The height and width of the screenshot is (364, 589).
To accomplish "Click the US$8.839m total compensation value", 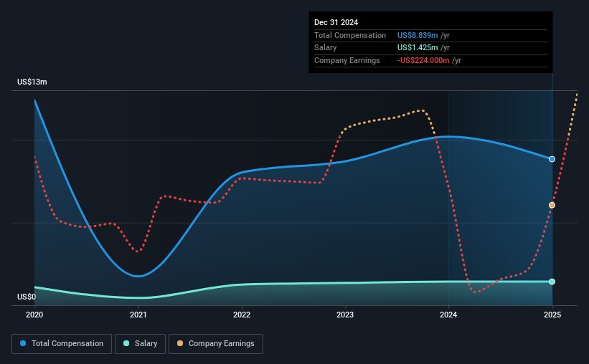I will pos(418,35).
